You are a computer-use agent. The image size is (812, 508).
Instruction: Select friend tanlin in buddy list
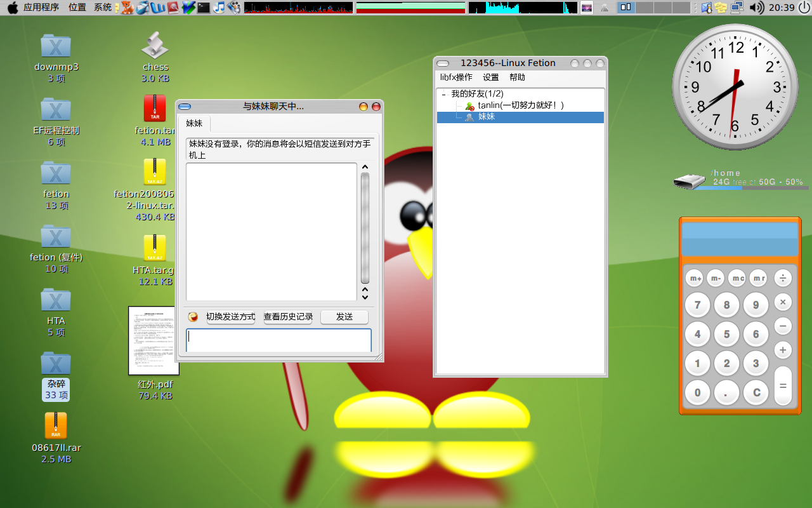(x=520, y=105)
